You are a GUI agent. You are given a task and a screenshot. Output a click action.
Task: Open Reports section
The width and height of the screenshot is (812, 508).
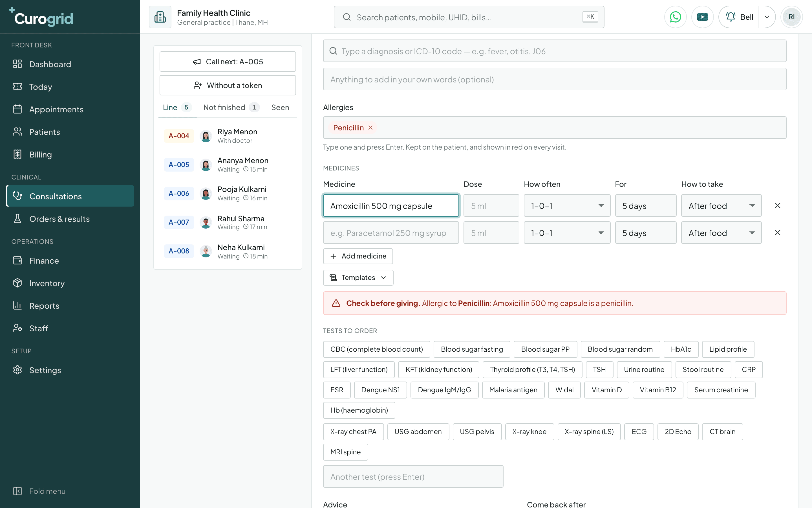click(x=70, y=306)
